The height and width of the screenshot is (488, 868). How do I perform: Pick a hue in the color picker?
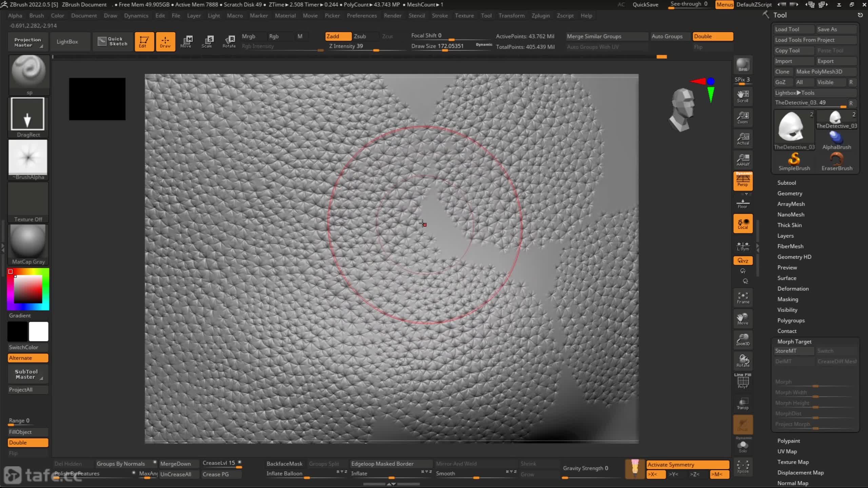pos(28,289)
